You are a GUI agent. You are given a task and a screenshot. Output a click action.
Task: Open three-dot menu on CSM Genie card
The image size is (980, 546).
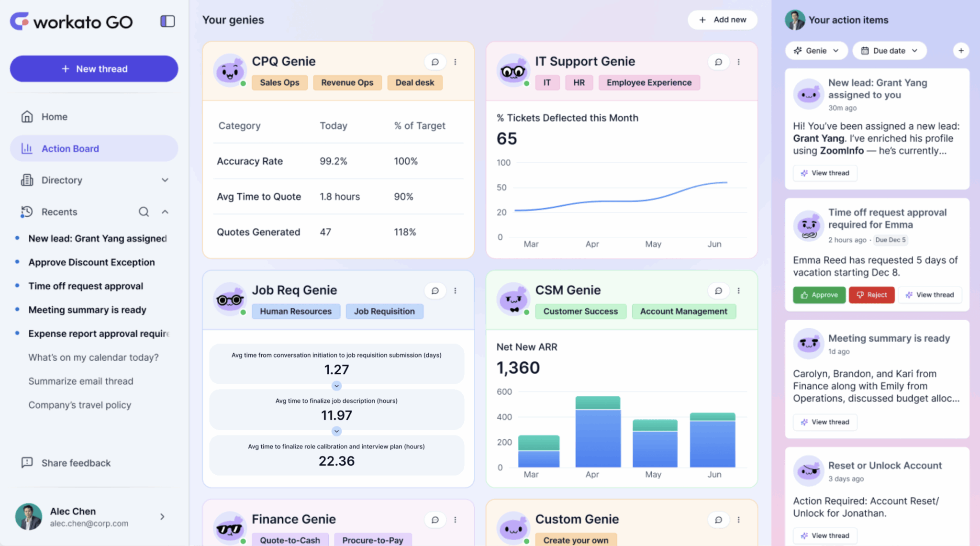(x=738, y=290)
